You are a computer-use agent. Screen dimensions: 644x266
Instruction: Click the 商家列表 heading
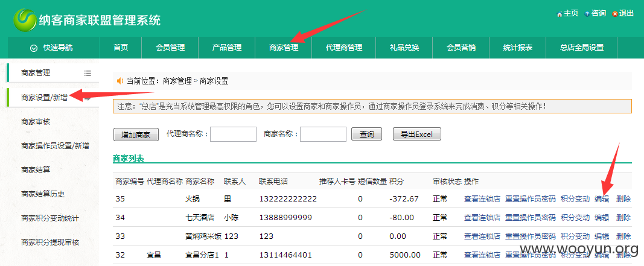[x=128, y=158]
